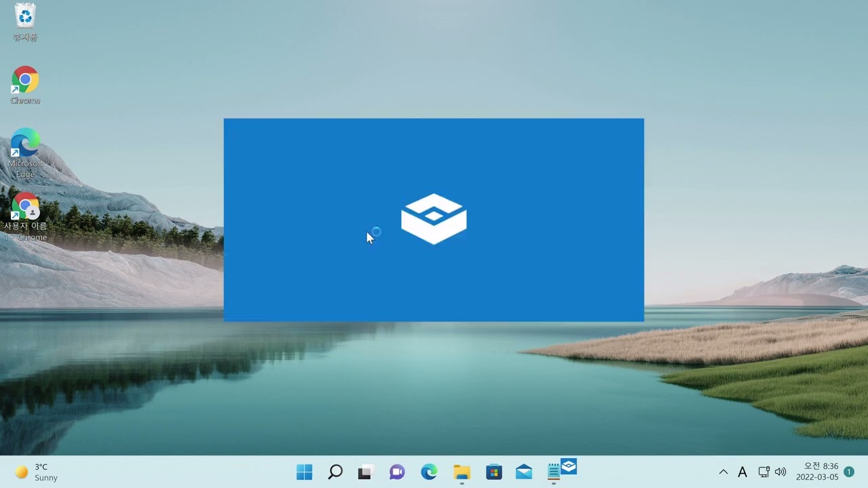Open File Explorer from the taskbar
Viewport: 868px width, 488px height.
pyautogui.click(x=462, y=472)
